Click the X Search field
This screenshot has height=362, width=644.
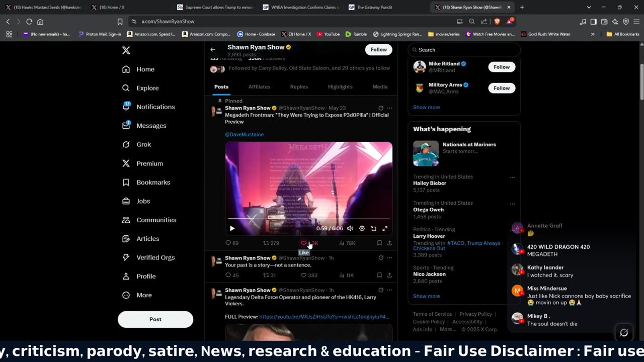[x=464, y=50]
